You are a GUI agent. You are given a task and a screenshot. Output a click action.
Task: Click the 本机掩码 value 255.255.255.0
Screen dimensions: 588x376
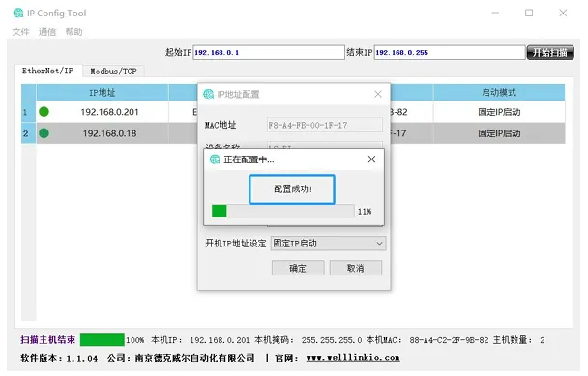click(x=332, y=340)
